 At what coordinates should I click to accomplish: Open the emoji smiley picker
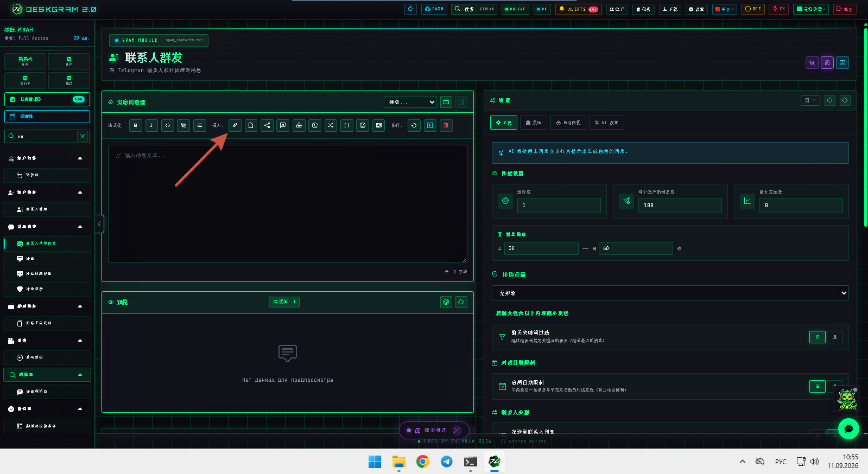click(363, 125)
